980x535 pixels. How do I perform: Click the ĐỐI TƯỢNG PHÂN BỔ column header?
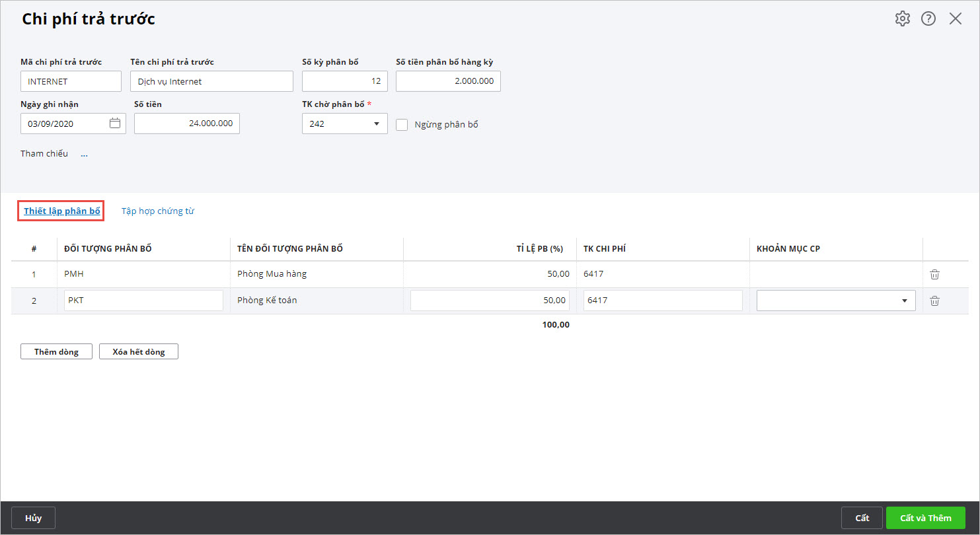[143, 249]
